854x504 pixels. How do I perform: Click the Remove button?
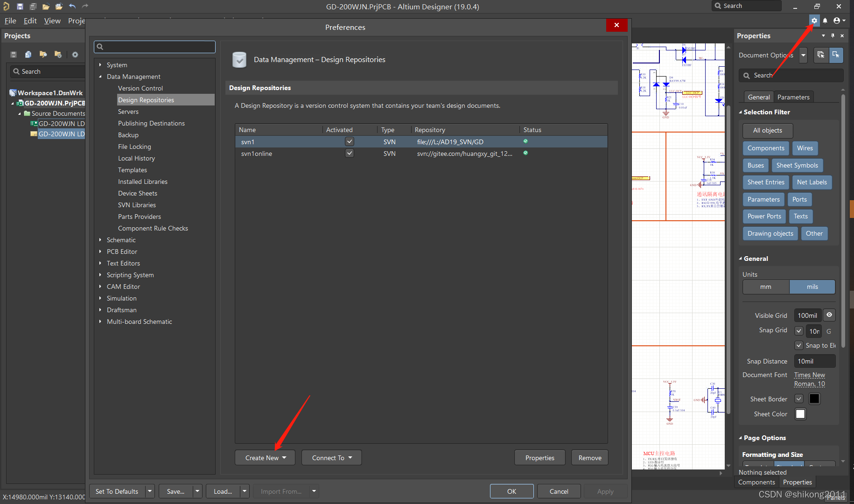click(590, 458)
